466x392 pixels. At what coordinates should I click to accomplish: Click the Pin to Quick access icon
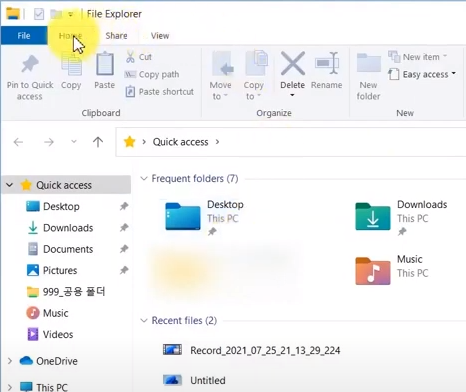tap(30, 64)
